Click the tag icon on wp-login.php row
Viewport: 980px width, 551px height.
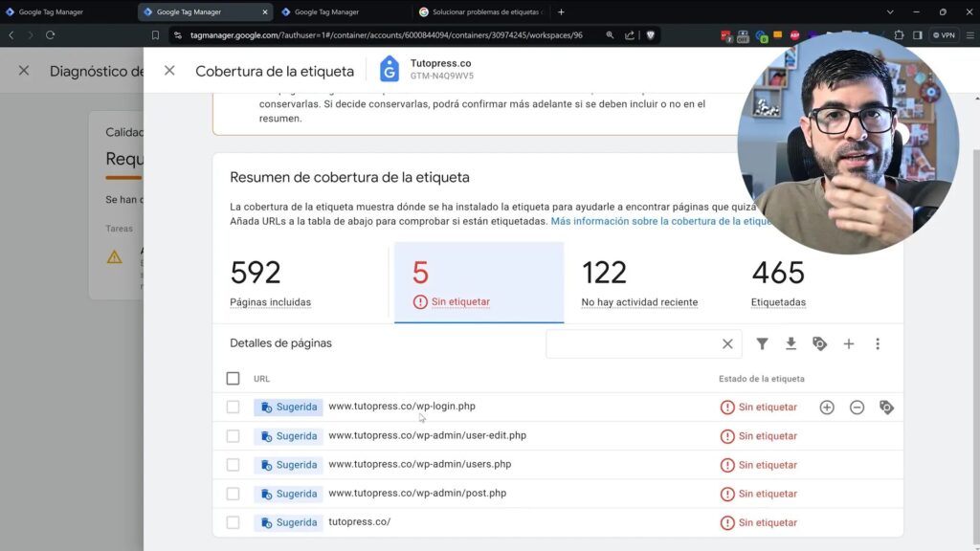click(886, 408)
